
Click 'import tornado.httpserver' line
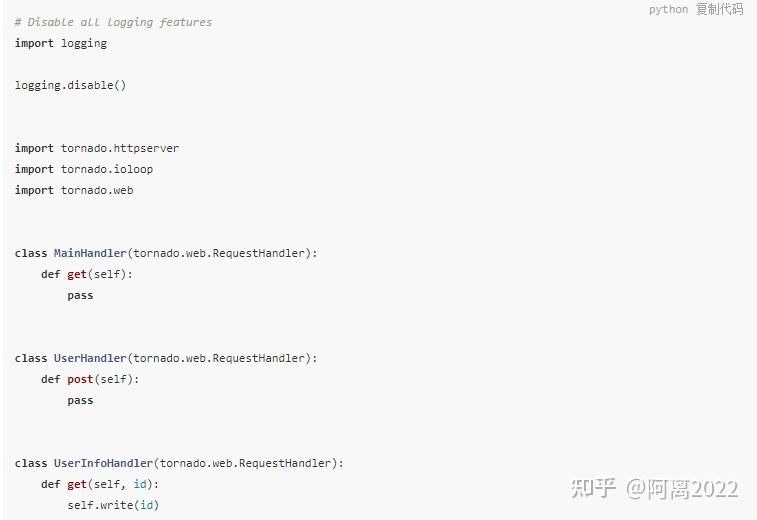(x=97, y=148)
